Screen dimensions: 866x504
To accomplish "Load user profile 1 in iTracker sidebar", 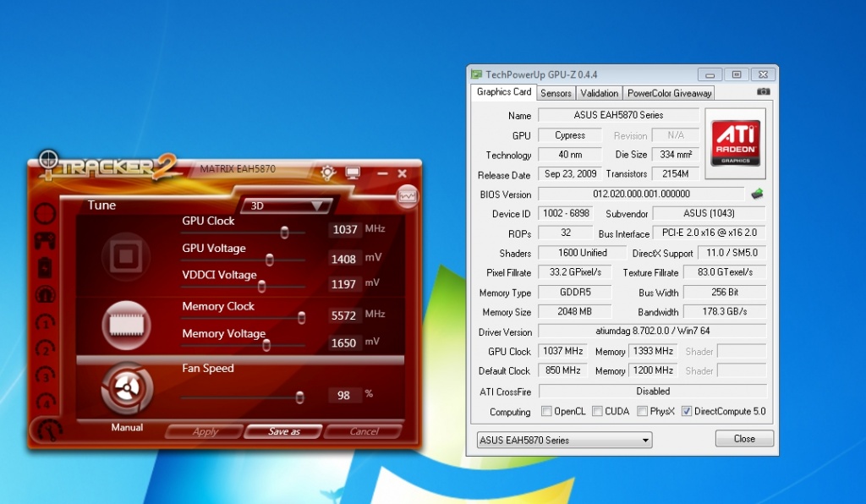I will click(46, 322).
